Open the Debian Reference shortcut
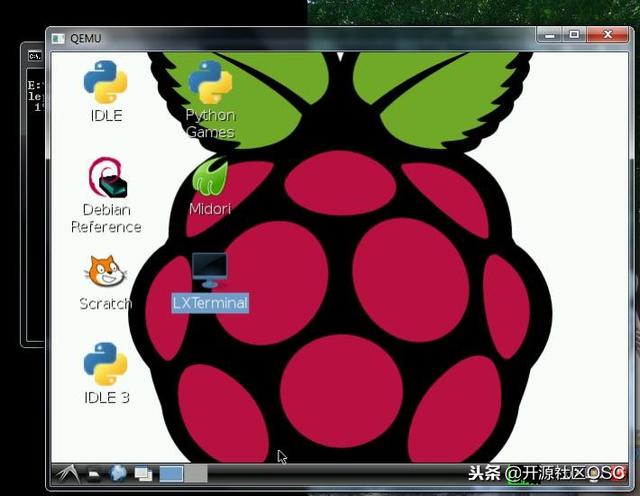 [107, 177]
